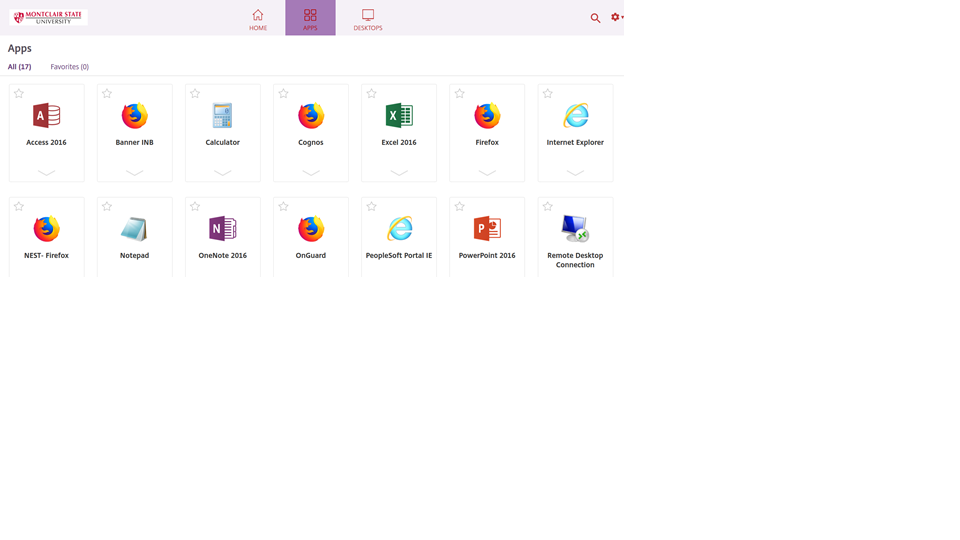
Task: Star the PeopleSoft Portal IE tile
Action: pyautogui.click(x=371, y=207)
